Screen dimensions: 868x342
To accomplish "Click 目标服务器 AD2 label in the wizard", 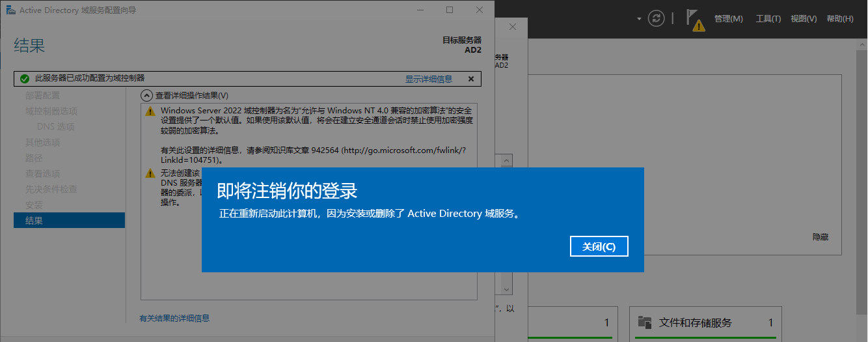I will [462, 44].
